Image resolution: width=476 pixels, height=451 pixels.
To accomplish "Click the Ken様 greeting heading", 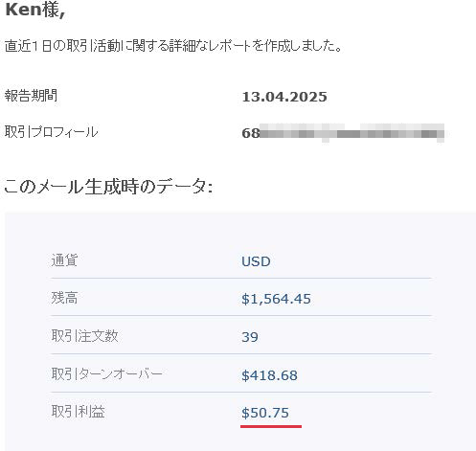I will pos(35,10).
